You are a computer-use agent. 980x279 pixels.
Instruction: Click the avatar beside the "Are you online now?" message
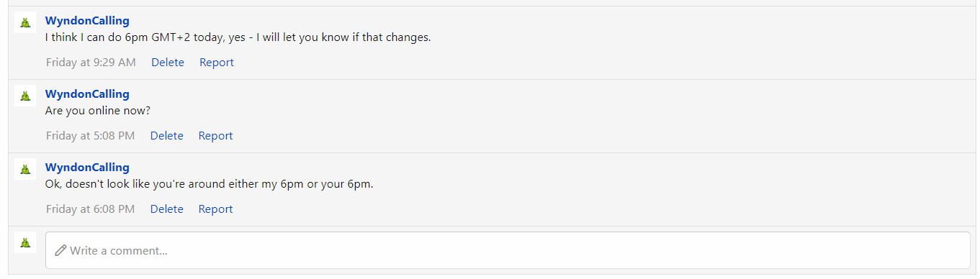(x=25, y=96)
